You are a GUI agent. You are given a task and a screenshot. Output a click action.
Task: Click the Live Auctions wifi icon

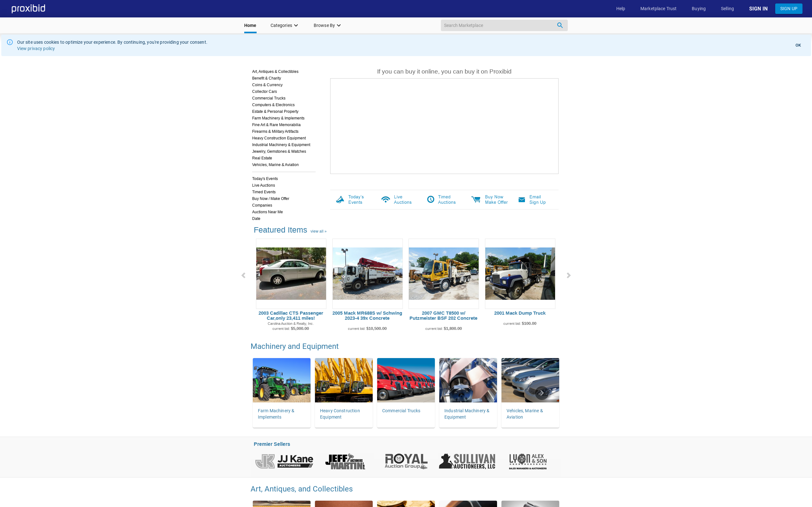pos(385,200)
